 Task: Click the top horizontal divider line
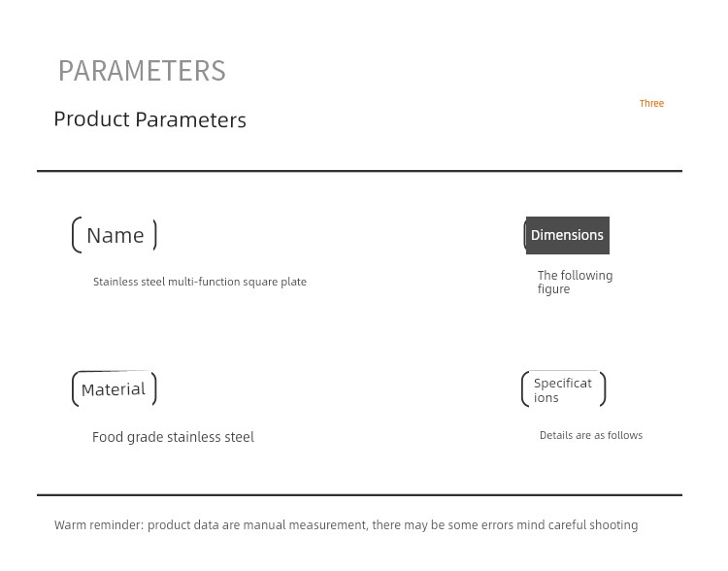pyautogui.click(x=359, y=171)
